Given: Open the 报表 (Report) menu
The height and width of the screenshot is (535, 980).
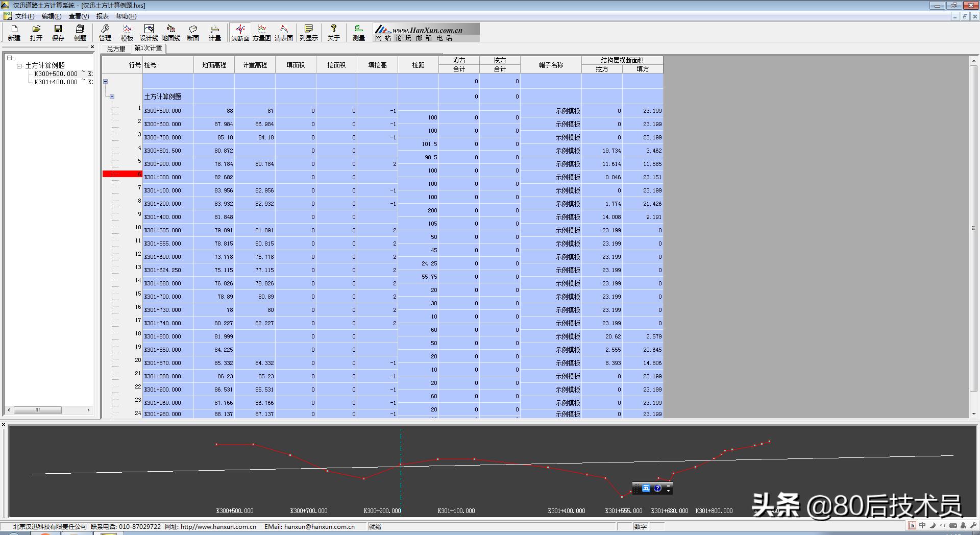Looking at the screenshot, I should (102, 16).
